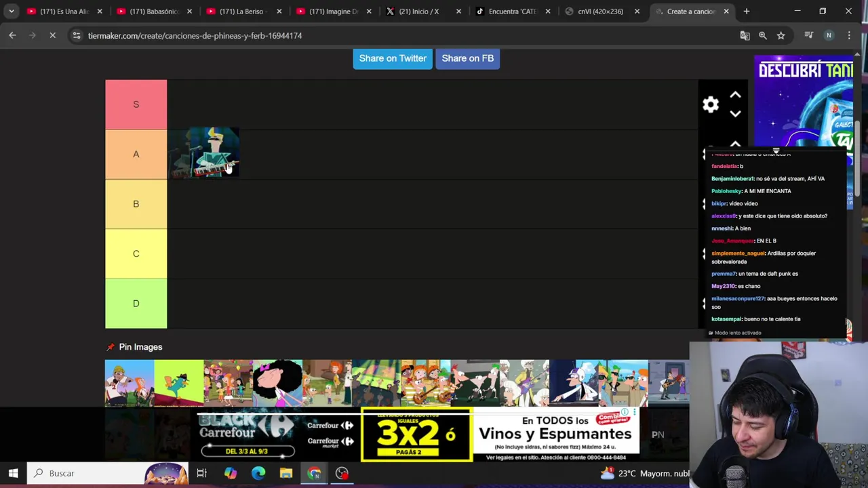The width and height of the screenshot is (868, 488).
Task: Close the 'Inicio / X' tab
Action: coord(458,12)
